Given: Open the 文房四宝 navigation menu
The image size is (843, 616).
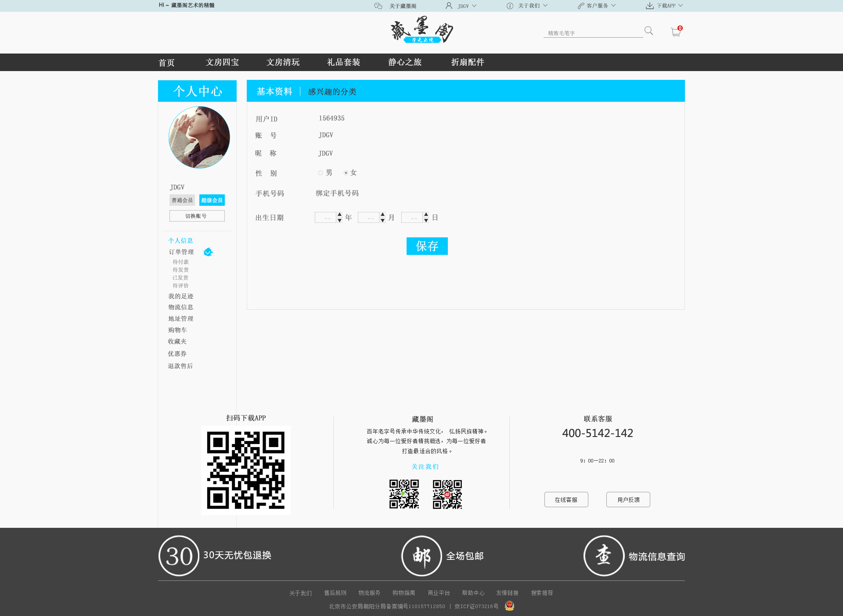Looking at the screenshot, I should pyautogui.click(x=222, y=62).
